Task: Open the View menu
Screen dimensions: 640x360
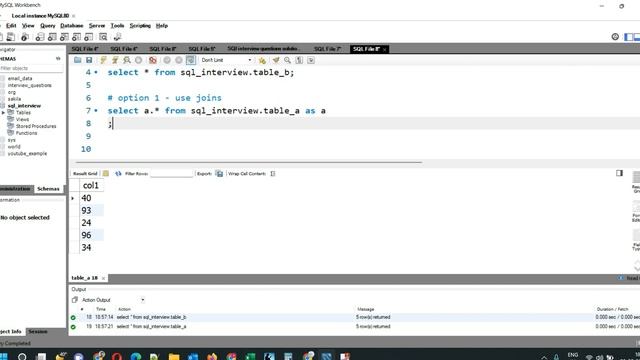Action: click(x=28, y=26)
